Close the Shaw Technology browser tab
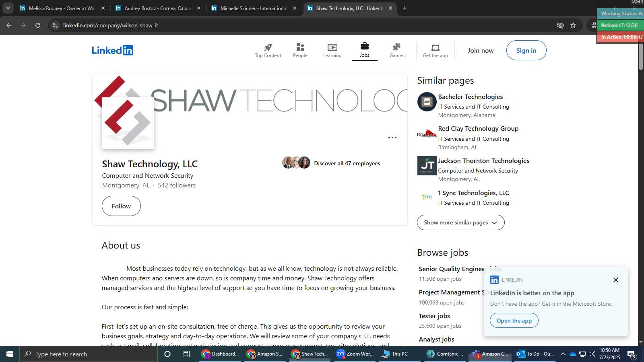This screenshot has width=644, height=362. (390, 8)
